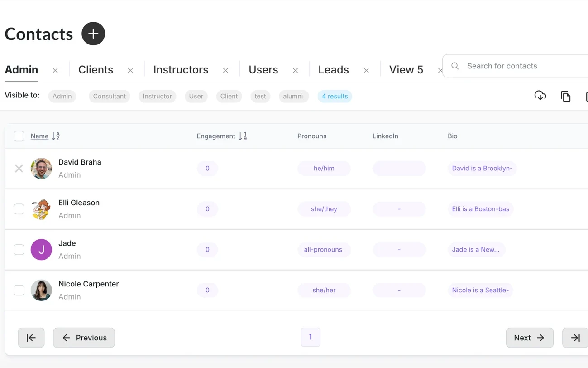588x368 pixels.
Task: Click David Braha's empty LinkedIn pill
Action: click(399, 168)
